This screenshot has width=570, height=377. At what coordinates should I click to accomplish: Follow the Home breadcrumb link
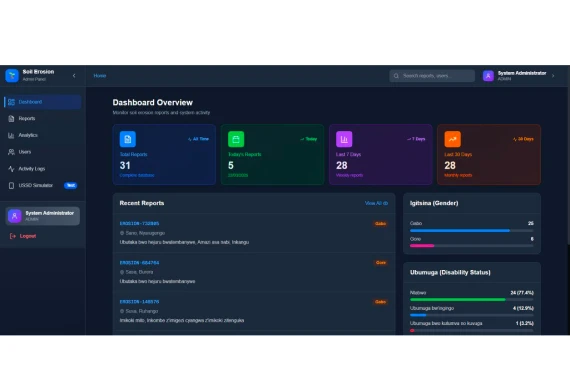tap(100, 76)
